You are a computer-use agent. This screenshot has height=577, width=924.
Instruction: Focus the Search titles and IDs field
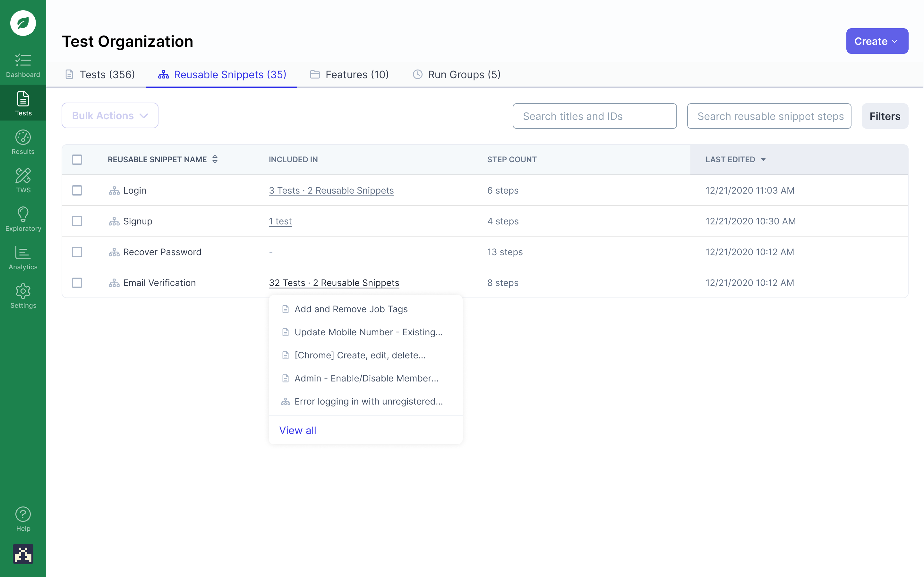point(594,116)
